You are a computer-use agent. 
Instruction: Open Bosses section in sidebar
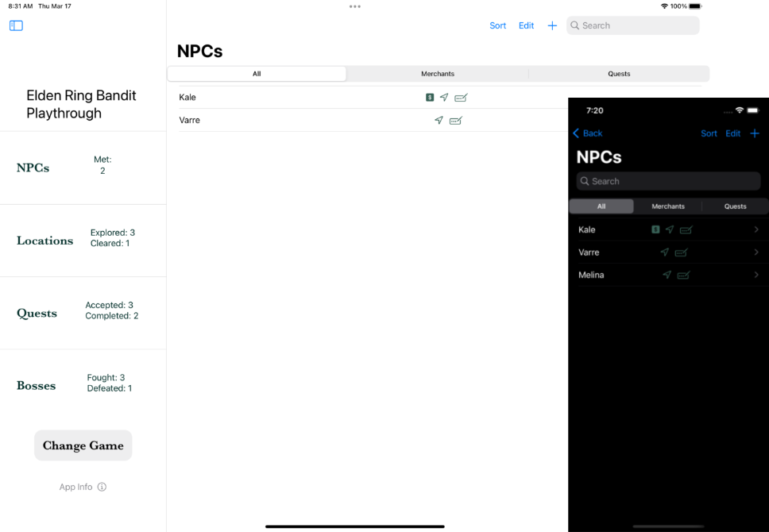tap(37, 386)
